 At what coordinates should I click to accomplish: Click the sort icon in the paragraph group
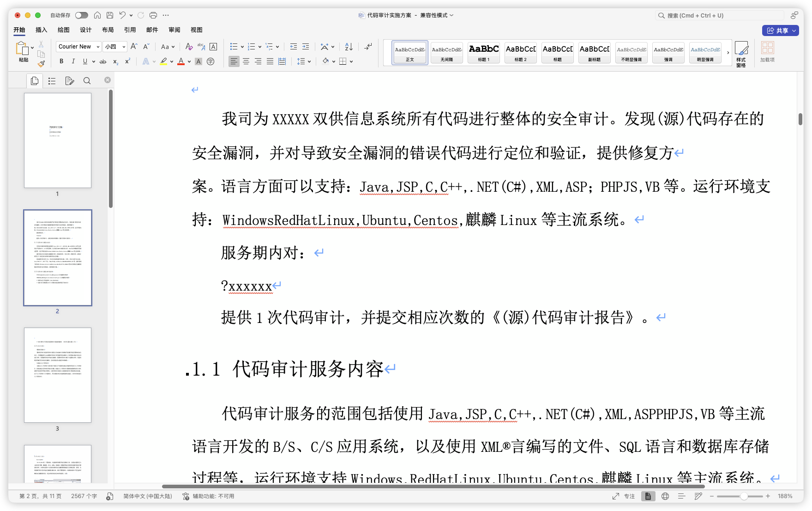click(348, 46)
